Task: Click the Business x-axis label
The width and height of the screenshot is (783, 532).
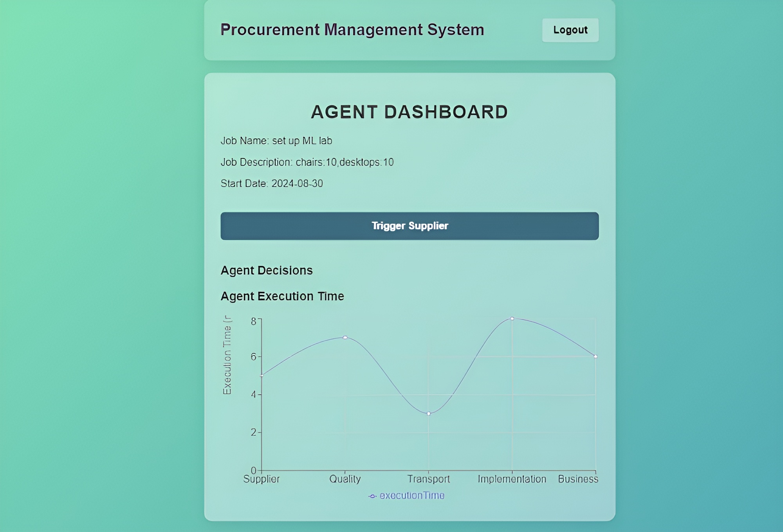Action: click(x=578, y=479)
